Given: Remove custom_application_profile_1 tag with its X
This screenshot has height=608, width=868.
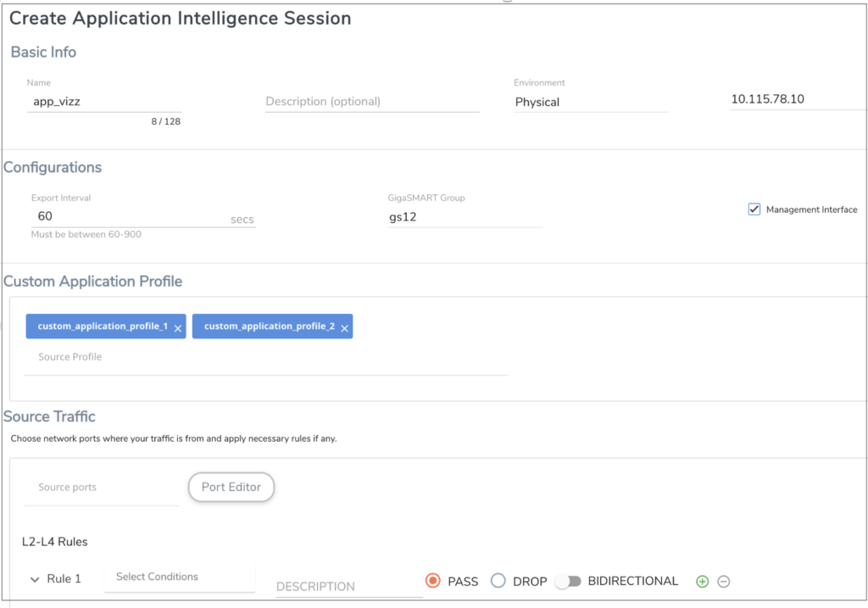Looking at the screenshot, I should [178, 328].
